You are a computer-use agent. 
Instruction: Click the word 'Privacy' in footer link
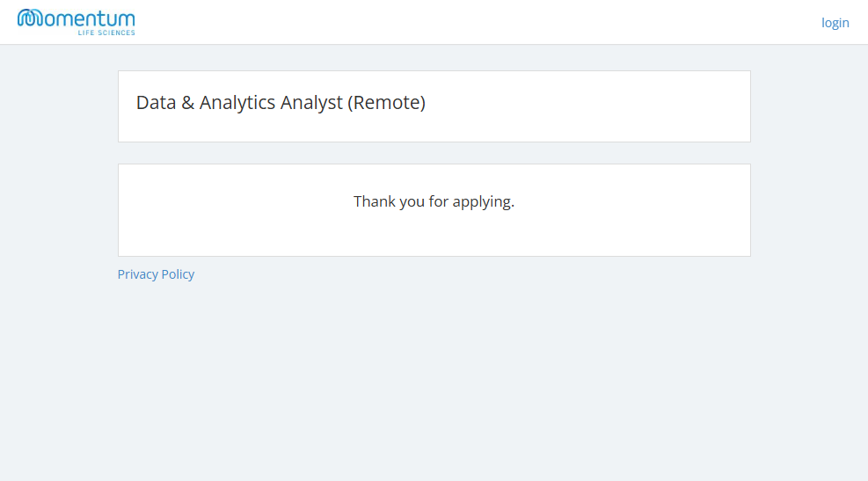[138, 274]
